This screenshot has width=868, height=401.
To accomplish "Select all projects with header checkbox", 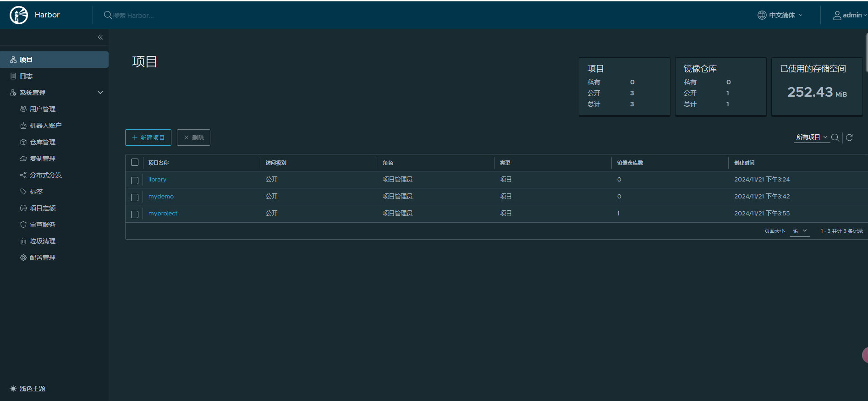I will click(135, 162).
